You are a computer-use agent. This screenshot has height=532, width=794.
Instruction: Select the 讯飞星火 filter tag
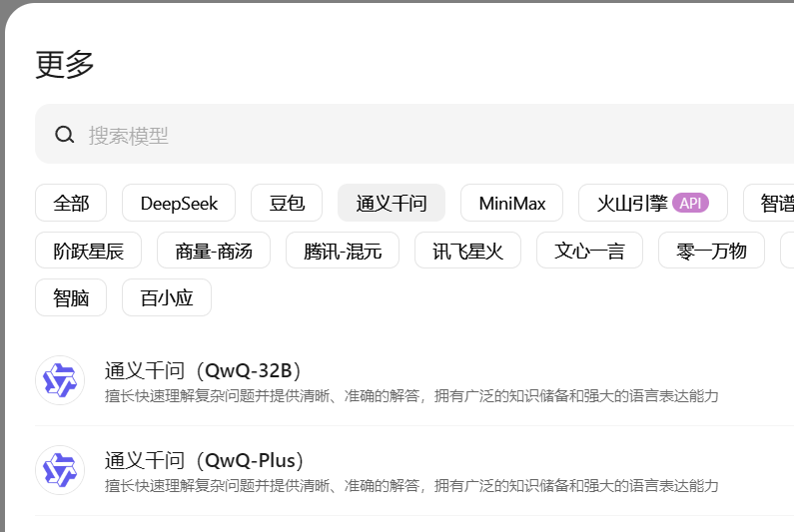tap(467, 251)
